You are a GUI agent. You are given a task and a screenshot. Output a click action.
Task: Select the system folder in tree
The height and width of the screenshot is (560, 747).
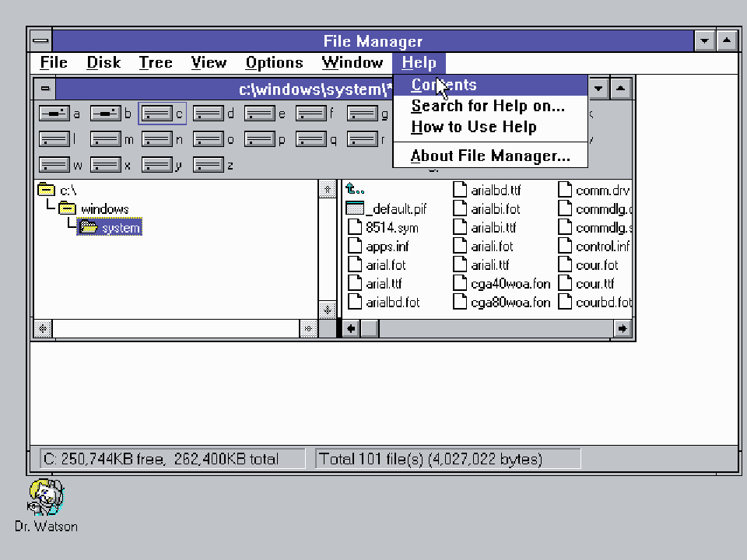coord(110,228)
